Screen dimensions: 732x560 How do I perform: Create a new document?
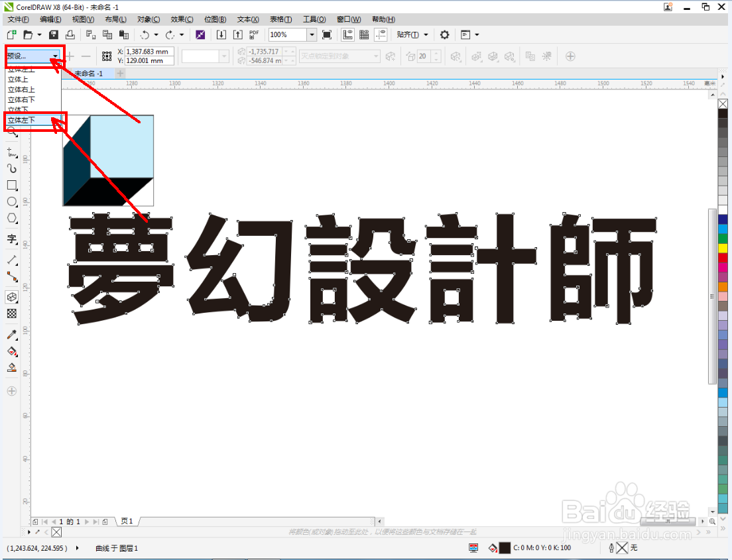point(12,34)
